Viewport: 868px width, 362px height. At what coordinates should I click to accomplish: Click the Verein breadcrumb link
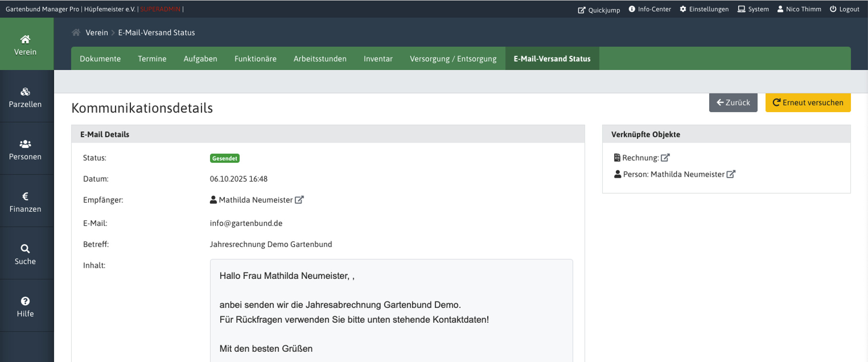point(97,32)
